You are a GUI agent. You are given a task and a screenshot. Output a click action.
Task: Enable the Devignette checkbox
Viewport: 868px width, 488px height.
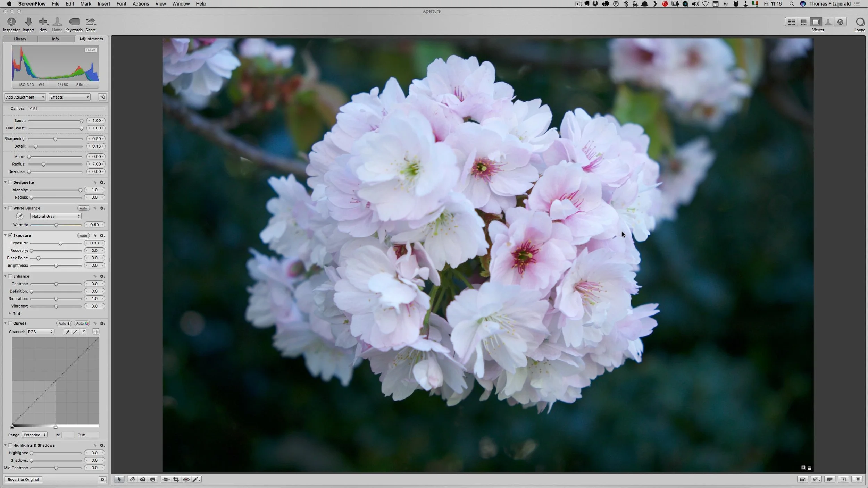[x=10, y=182]
